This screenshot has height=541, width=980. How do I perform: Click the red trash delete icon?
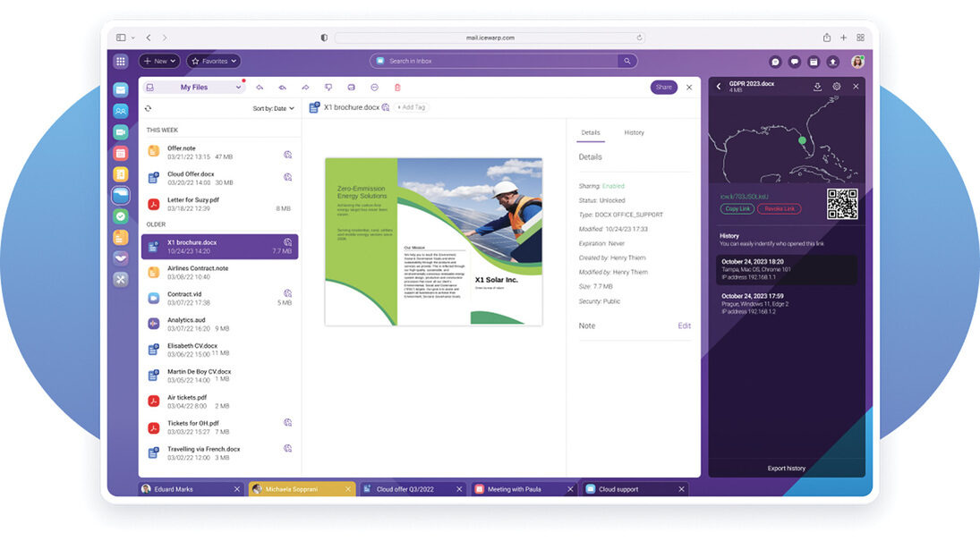click(397, 88)
